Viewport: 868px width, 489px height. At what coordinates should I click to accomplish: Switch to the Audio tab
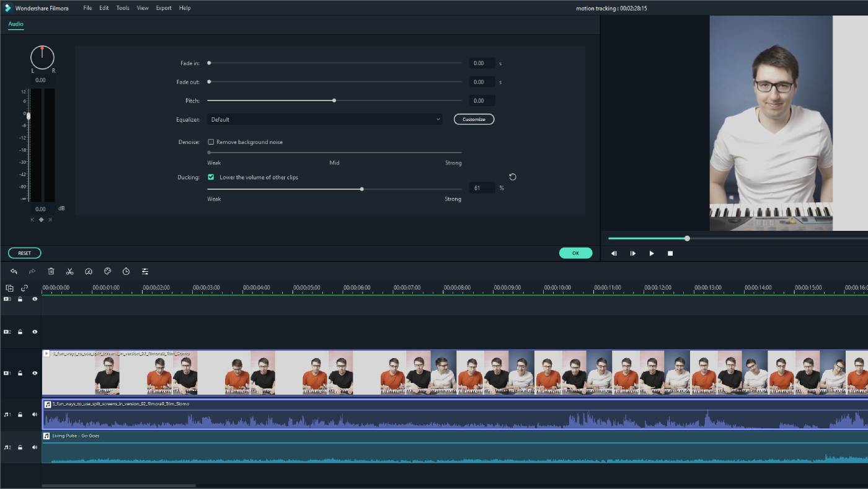click(15, 24)
